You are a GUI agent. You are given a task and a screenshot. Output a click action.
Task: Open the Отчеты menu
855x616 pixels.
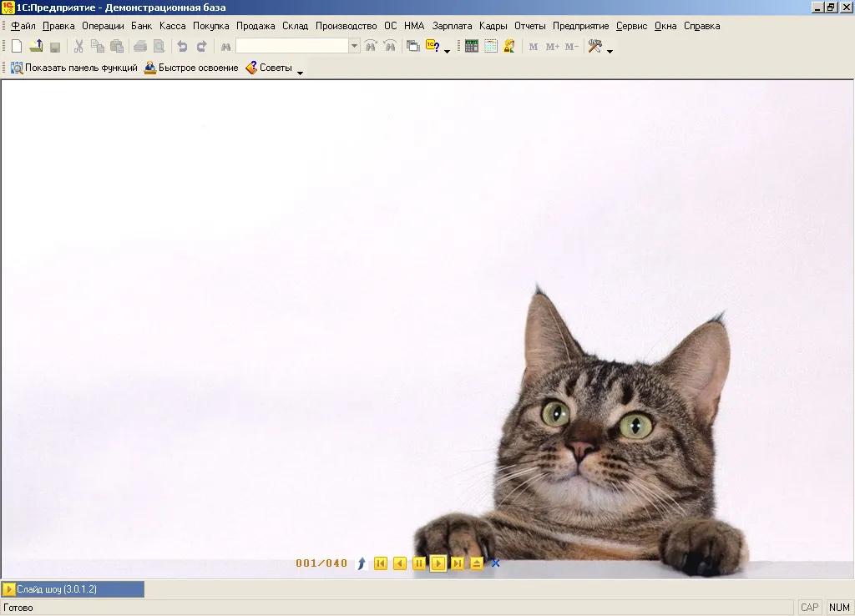pyautogui.click(x=530, y=26)
